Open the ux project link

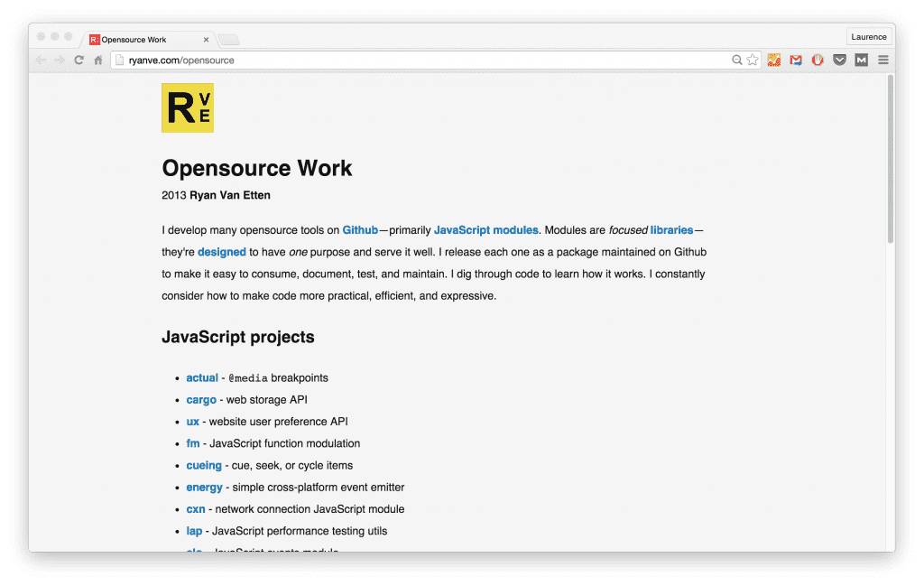coord(193,422)
